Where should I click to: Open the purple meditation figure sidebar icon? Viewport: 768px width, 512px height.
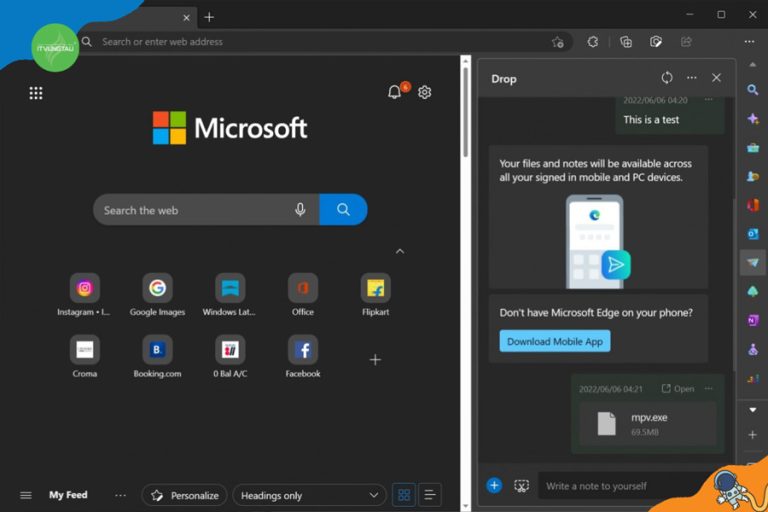tap(753, 349)
